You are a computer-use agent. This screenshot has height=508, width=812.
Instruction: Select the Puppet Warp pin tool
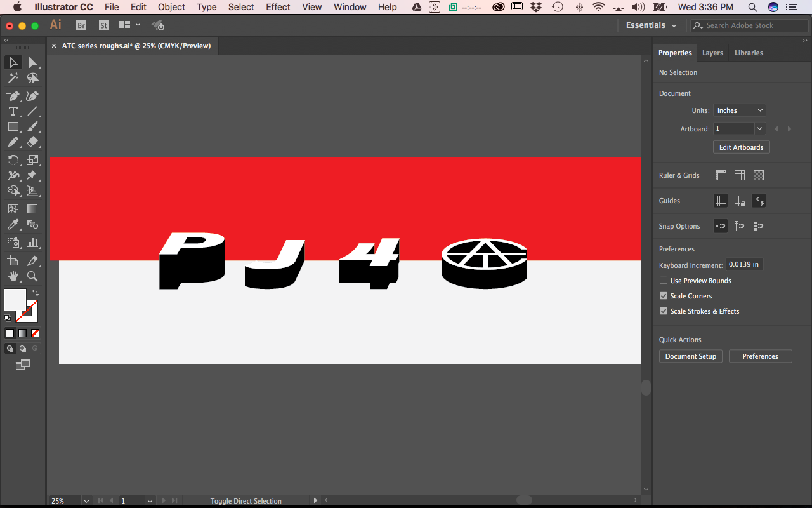pos(32,175)
